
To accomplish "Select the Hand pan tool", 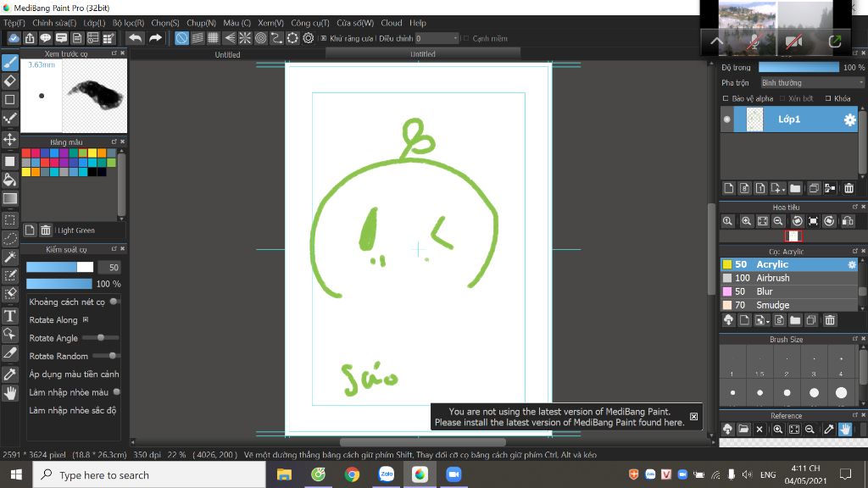I will [x=10, y=393].
